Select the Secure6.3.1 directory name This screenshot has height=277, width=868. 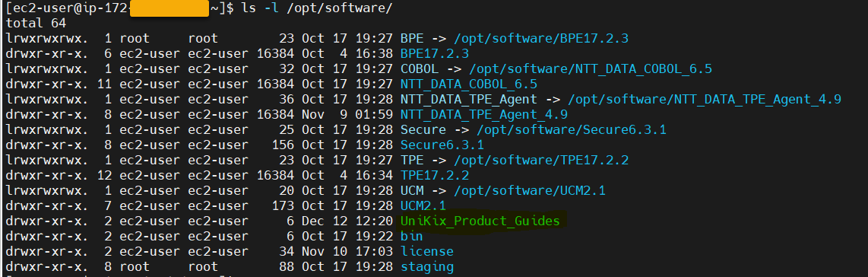(x=442, y=145)
